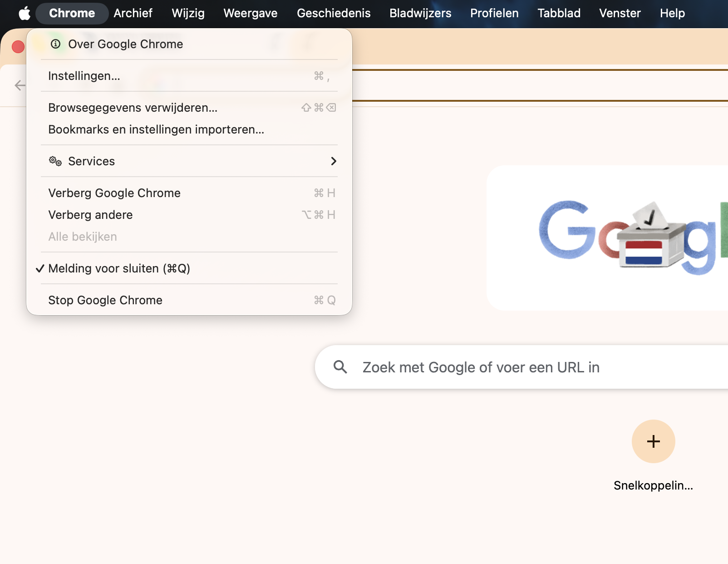Open the Bladwijzers menu
The image size is (728, 564).
420,13
